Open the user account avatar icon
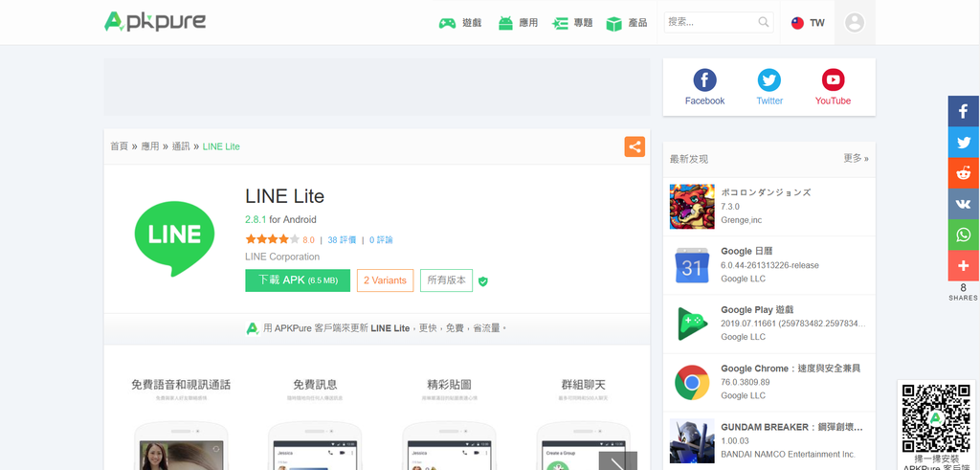 855,23
